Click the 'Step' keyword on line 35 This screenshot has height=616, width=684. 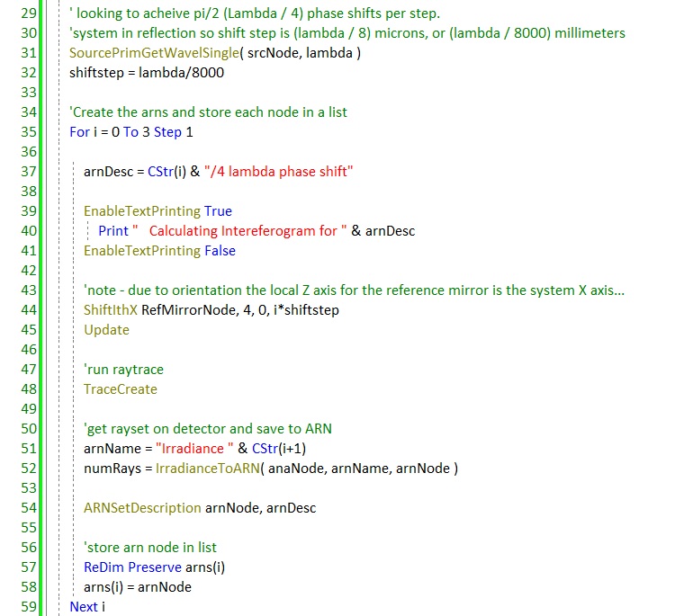coord(167,131)
